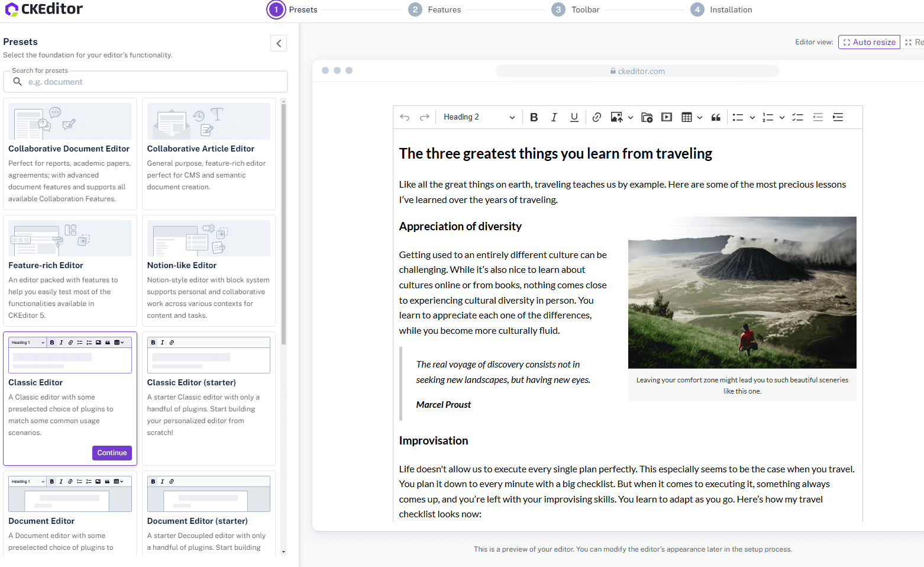Screen dimensions: 924x567
Task: Toggle underline formatting in editor toolbar
Action: tap(574, 117)
